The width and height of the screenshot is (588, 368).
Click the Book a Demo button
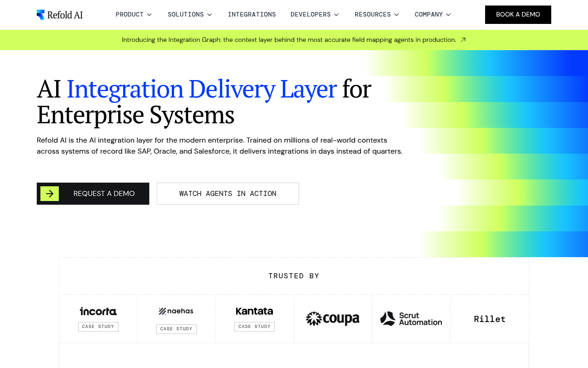tap(518, 15)
